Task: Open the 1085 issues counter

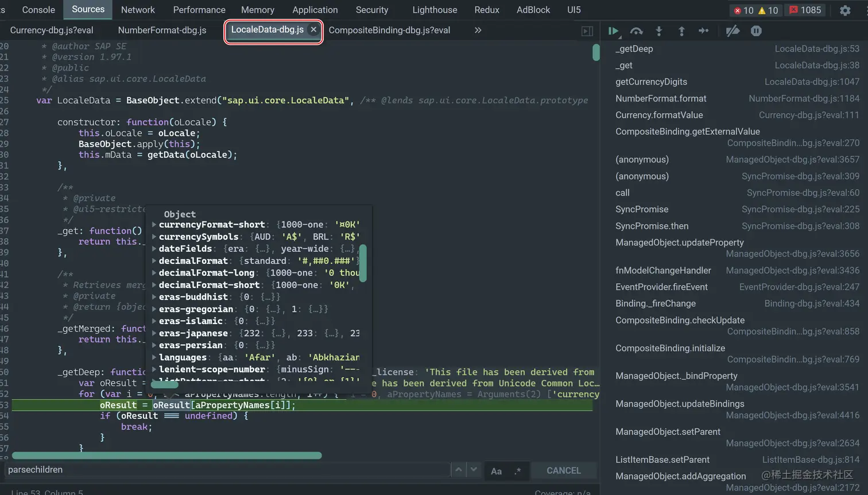Action: (x=805, y=10)
